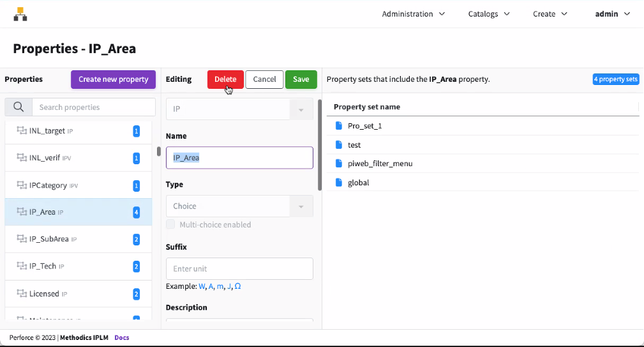This screenshot has width=644, height=347.
Task: Click the file icon beside global
Action: (339, 183)
